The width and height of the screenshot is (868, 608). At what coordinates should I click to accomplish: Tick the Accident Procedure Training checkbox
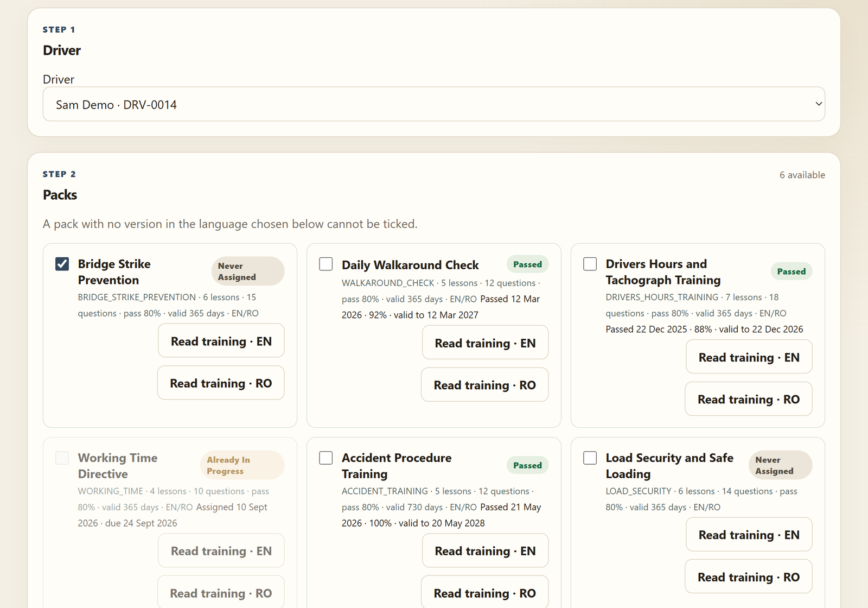coord(326,458)
